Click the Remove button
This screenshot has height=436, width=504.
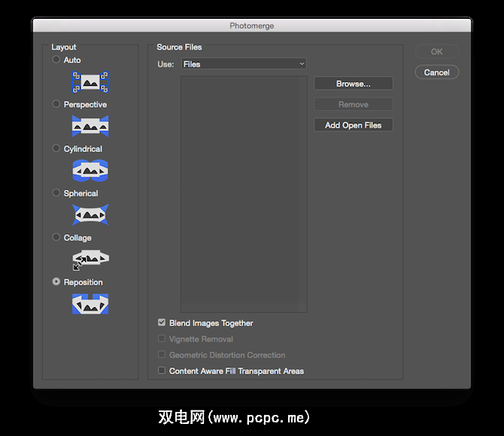(354, 105)
